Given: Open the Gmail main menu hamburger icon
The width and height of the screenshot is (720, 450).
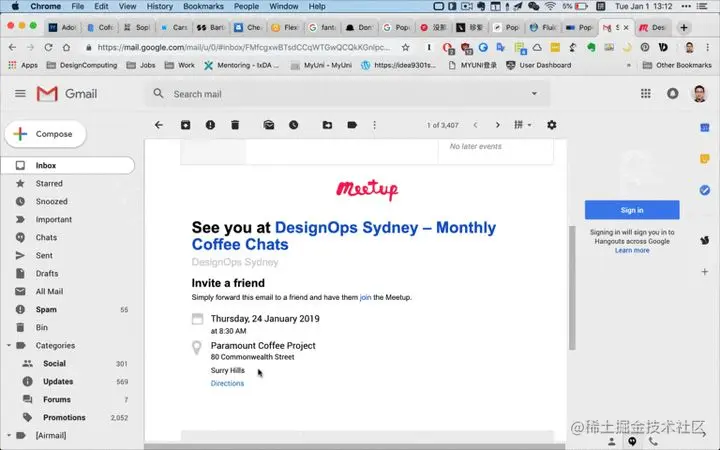Looking at the screenshot, I should (x=20, y=94).
